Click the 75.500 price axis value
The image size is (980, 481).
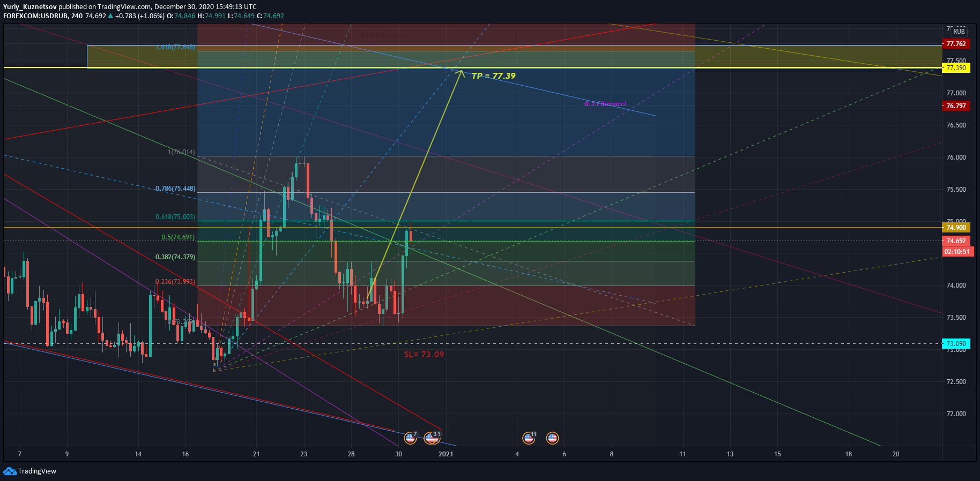956,190
